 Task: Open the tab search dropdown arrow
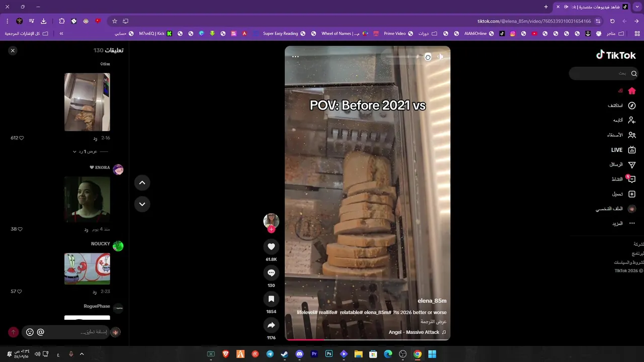click(x=637, y=7)
